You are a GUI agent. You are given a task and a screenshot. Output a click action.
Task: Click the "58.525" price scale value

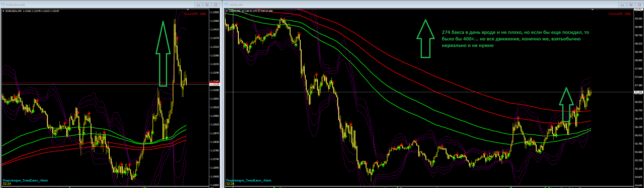coord(639,44)
